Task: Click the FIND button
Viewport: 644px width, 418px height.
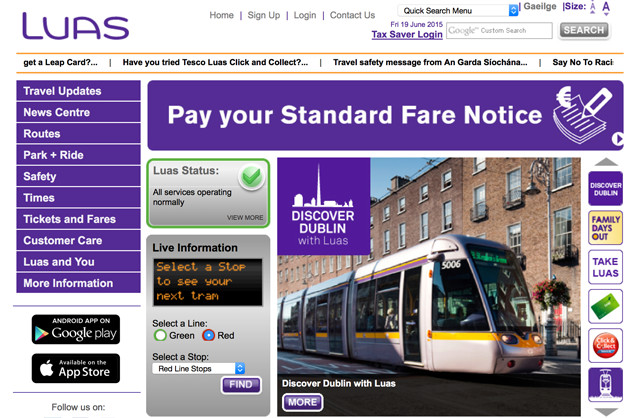Action: click(241, 385)
